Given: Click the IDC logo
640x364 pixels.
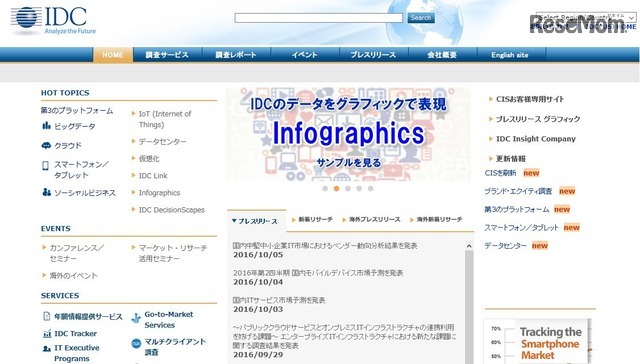Looking at the screenshot, I should pyautogui.click(x=53, y=20).
